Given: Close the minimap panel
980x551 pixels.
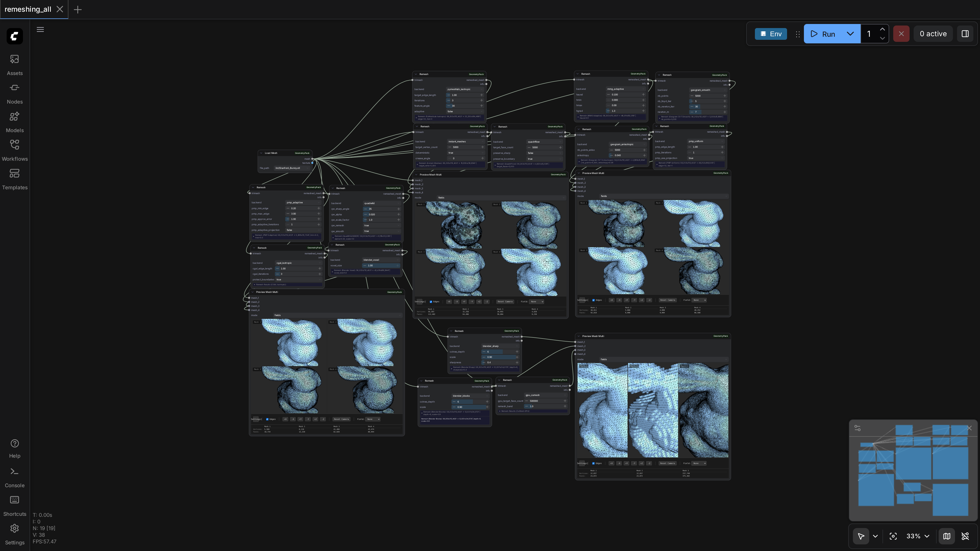Looking at the screenshot, I should (x=969, y=428).
